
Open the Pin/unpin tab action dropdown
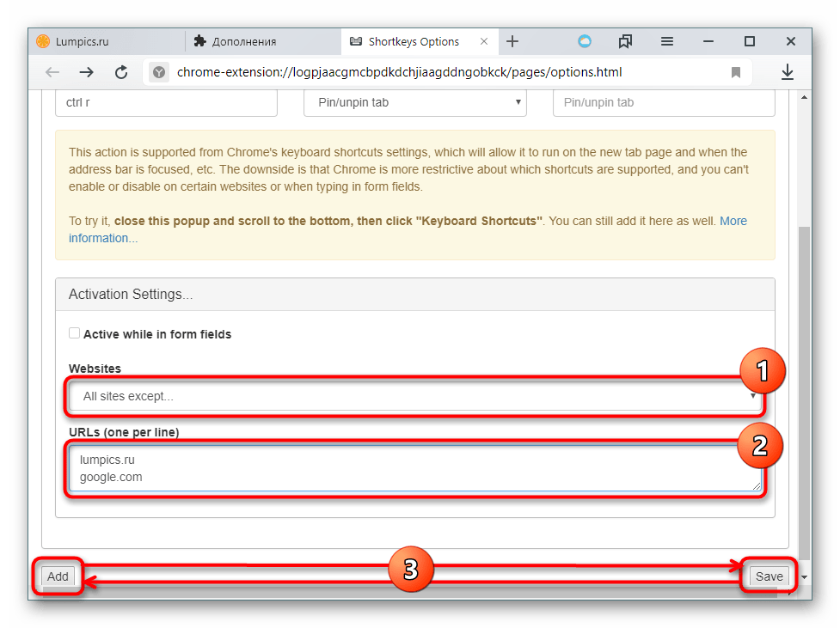(x=414, y=102)
